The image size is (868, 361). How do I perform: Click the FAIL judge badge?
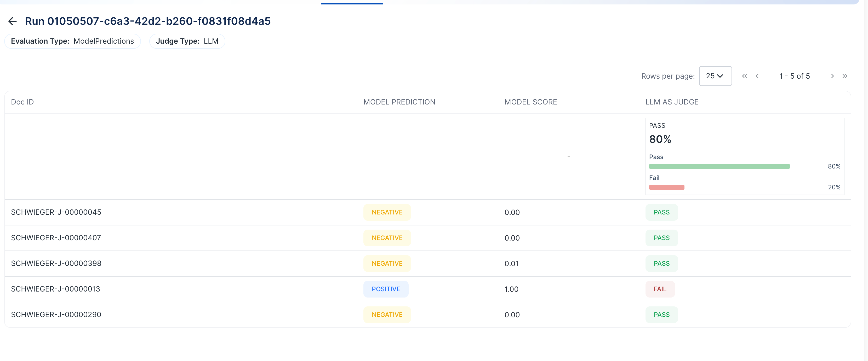[660, 289]
